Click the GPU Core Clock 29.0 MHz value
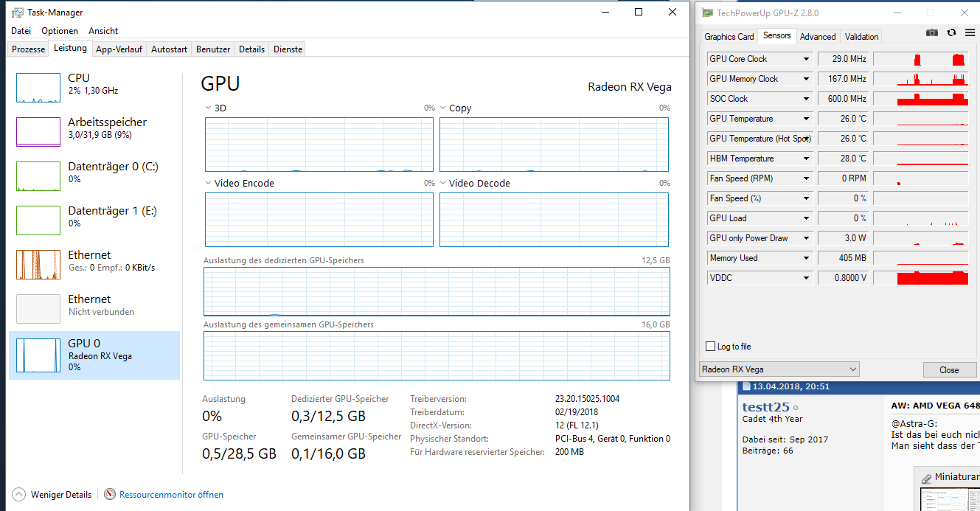 (843, 59)
